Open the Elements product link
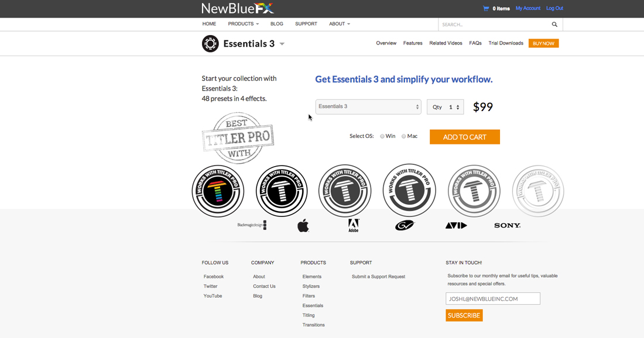The width and height of the screenshot is (644, 338). click(311, 277)
